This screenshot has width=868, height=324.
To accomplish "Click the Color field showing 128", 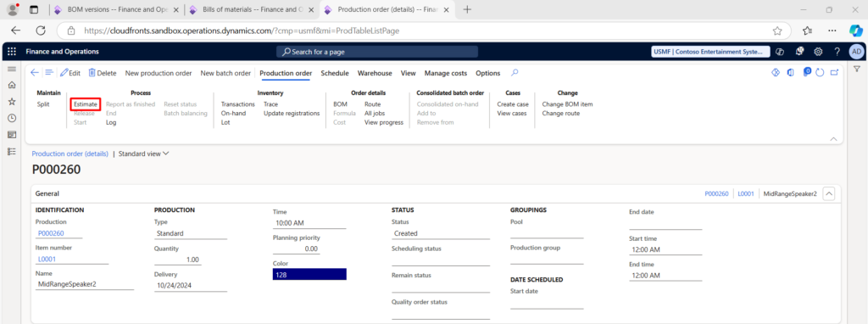I will (309, 274).
